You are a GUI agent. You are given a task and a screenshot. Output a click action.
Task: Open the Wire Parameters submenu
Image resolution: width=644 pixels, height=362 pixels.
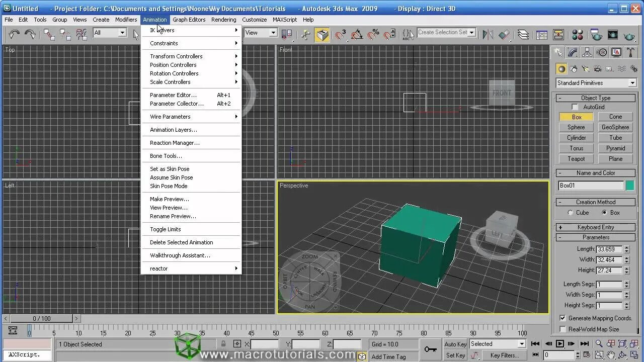192,117
